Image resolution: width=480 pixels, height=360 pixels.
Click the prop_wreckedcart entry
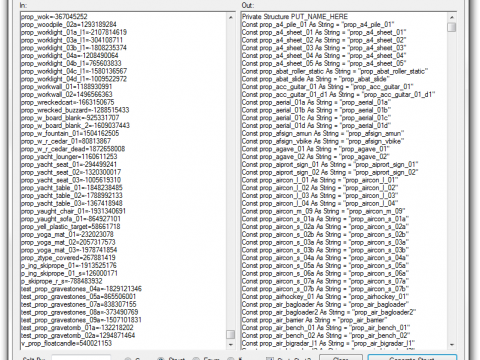pyautogui.click(x=67, y=102)
